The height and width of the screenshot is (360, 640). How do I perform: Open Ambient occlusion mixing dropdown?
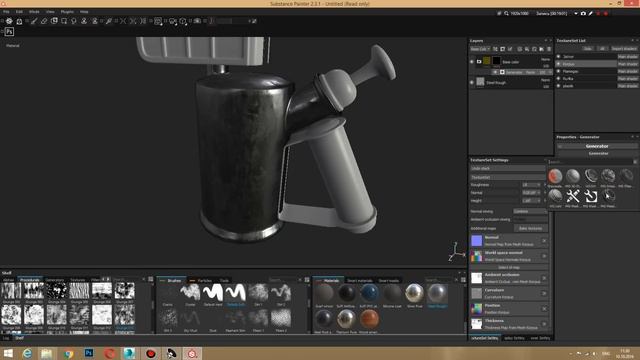pyautogui.click(x=530, y=220)
